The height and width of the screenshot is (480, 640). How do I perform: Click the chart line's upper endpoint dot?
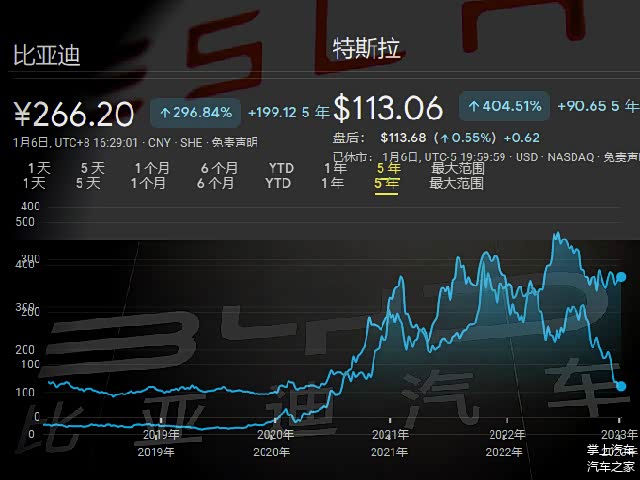pyautogui.click(x=621, y=276)
